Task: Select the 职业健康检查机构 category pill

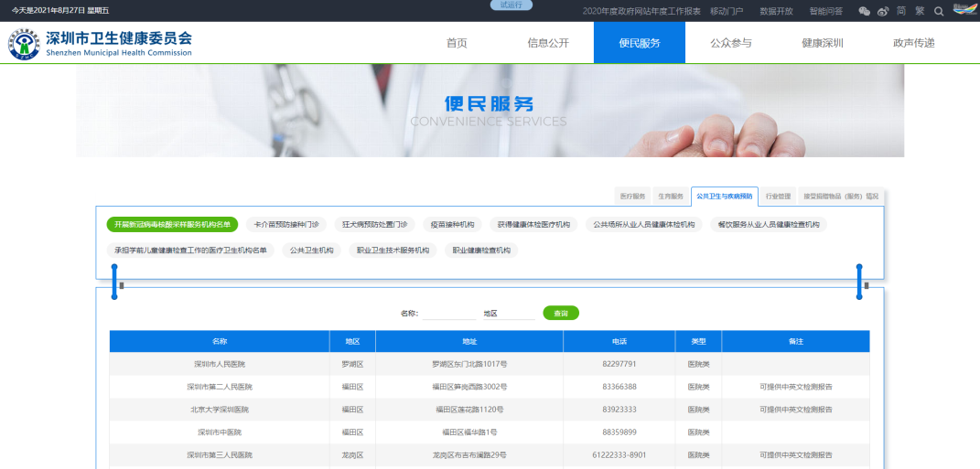Action: 481,250
